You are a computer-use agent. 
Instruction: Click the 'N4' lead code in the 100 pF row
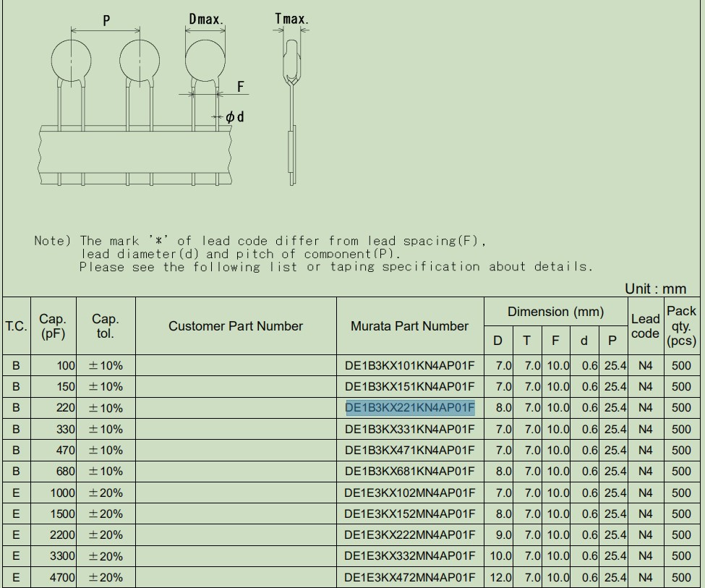coord(645,366)
